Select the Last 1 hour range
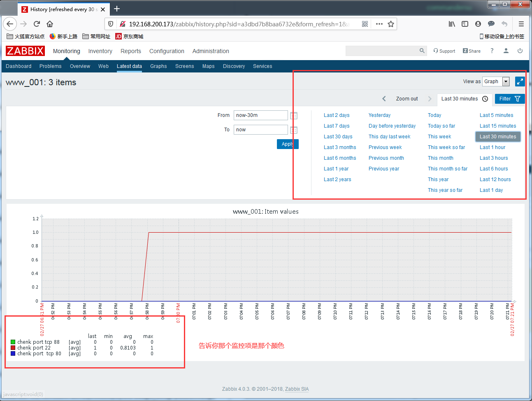This screenshot has height=401, width=532. 493,147
